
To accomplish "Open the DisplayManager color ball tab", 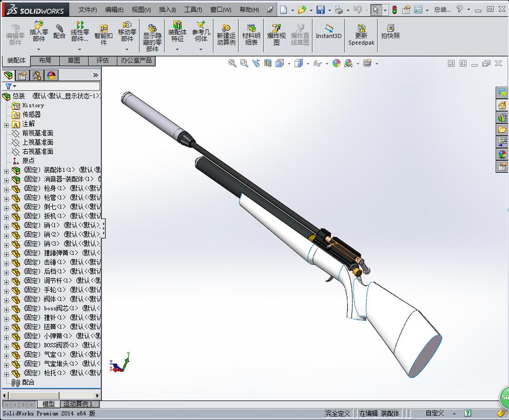I will pyautogui.click(x=51, y=75).
